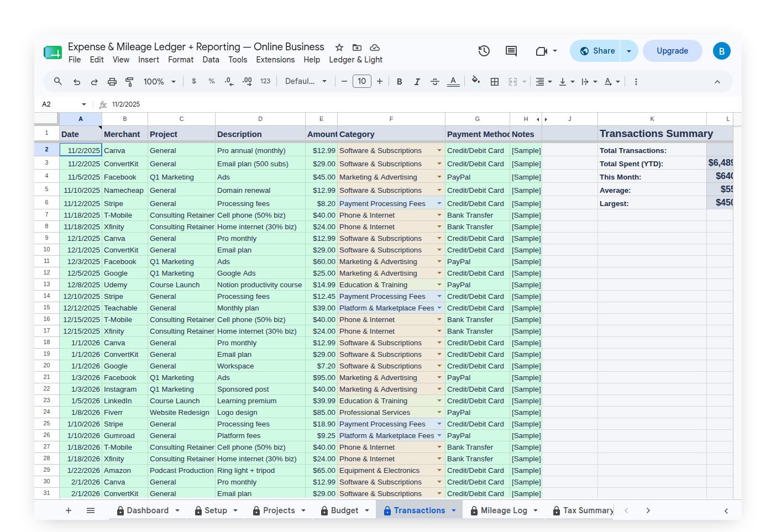Click the Borders icon
This screenshot has height=532, width=776.
click(495, 82)
